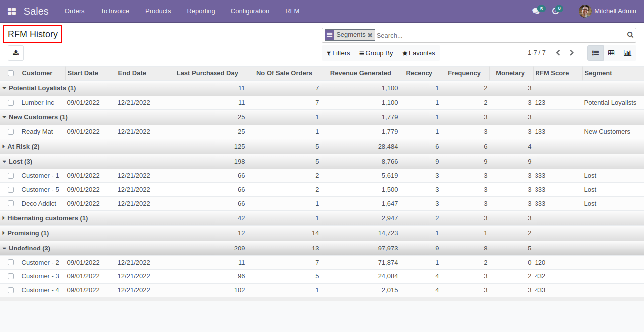This screenshot has width=644, height=332.
Task: Open the Reporting menu
Action: [x=201, y=11]
